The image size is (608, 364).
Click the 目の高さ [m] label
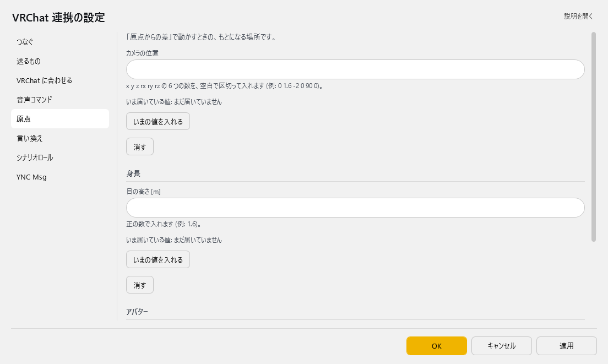pyautogui.click(x=144, y=192)
